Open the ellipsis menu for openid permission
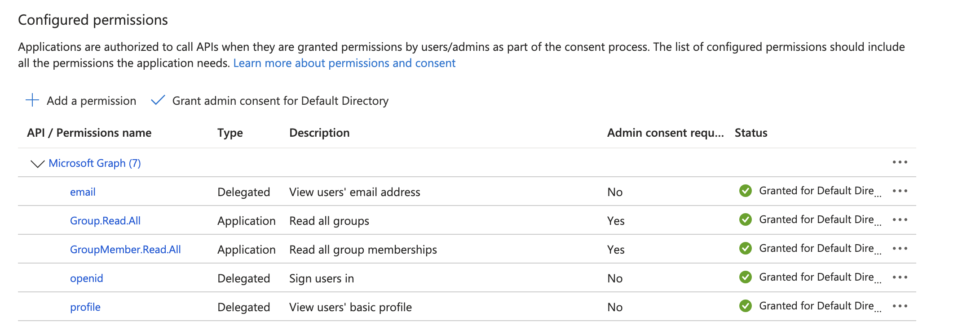Screen dimensions: 980x322 tap(900, 277)
